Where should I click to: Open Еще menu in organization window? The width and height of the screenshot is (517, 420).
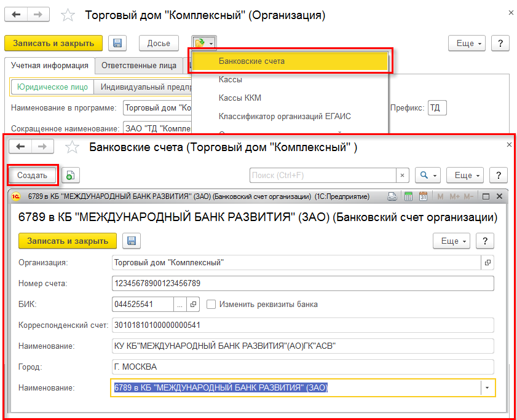(467, 43)
